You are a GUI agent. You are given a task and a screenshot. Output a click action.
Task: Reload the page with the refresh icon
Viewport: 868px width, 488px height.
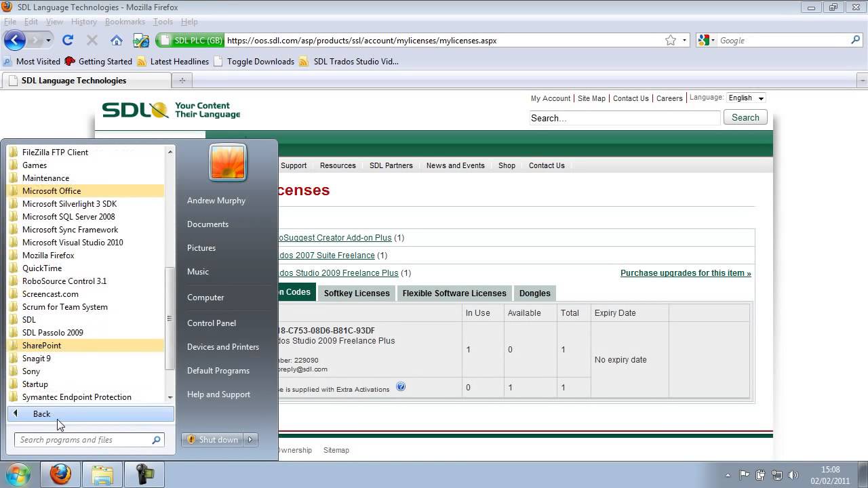point(68,41)
